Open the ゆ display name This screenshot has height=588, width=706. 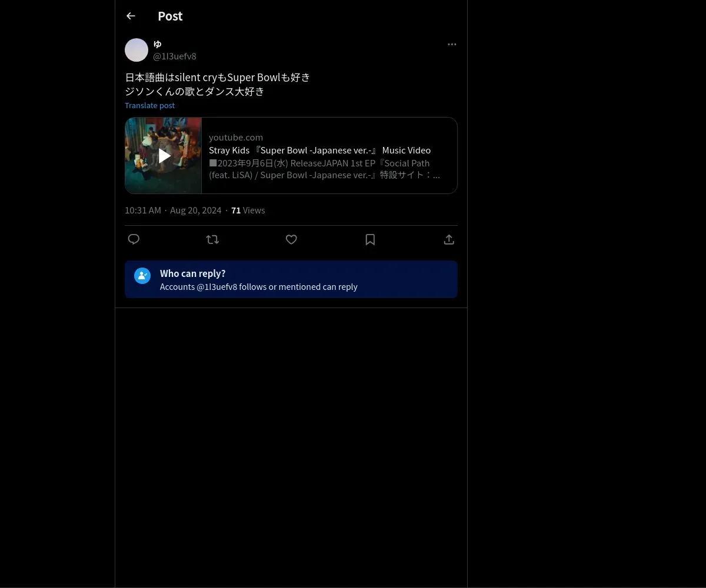click(x=157, y=44)
